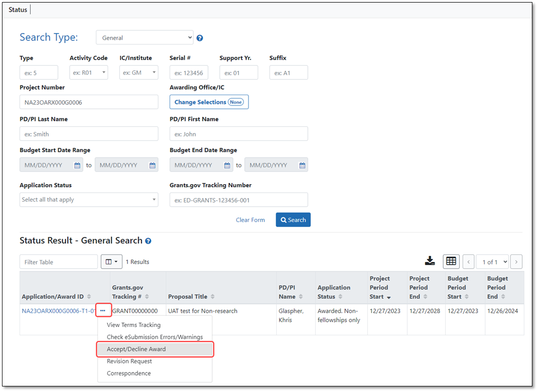Click Change Selections awarding office button
This screenshot has width=538, height=392.
pos(209,102)
